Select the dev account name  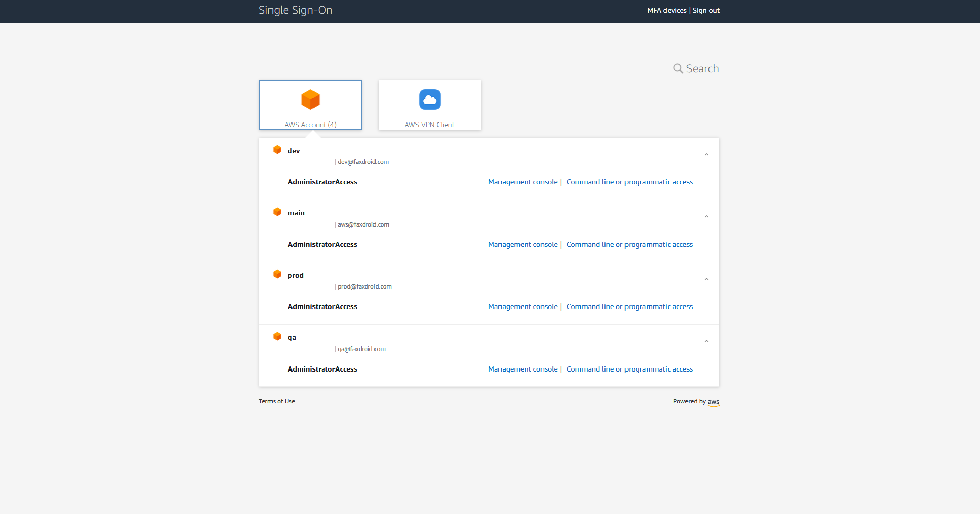[x=294, y=151]
